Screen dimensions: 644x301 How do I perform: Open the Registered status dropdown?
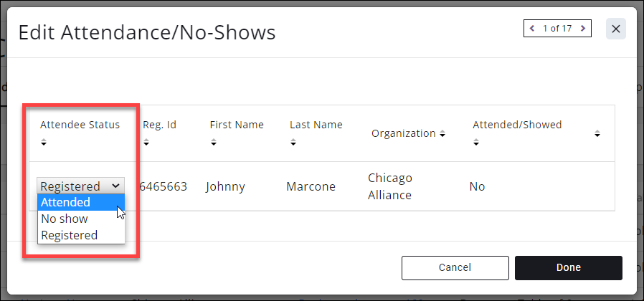(x=80, y=186)
